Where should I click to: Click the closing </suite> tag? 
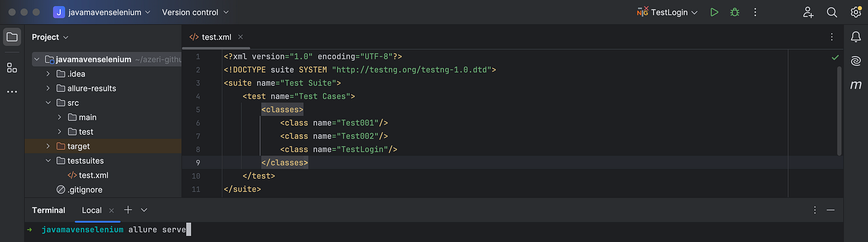point(242,189)
